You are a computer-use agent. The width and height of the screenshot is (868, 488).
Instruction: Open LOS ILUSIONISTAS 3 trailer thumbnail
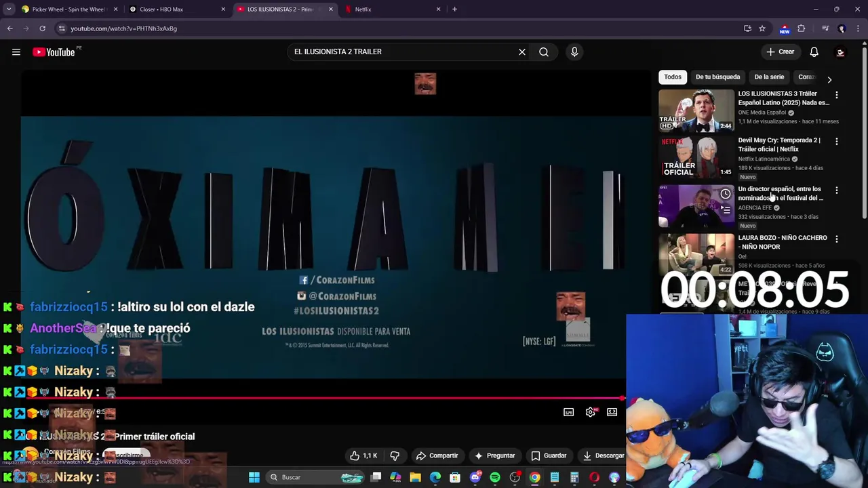(696, 110)
